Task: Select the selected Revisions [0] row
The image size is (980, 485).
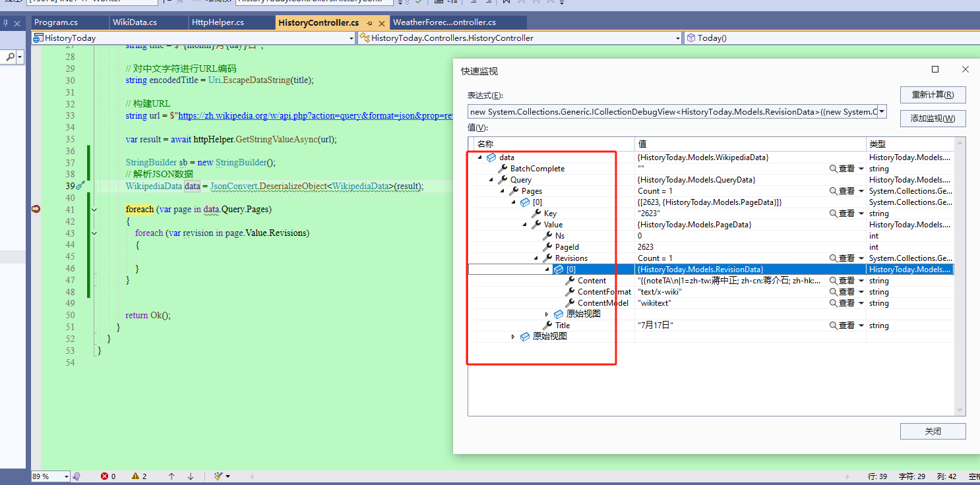Action: pyautogui.click(x=711, y=270)
